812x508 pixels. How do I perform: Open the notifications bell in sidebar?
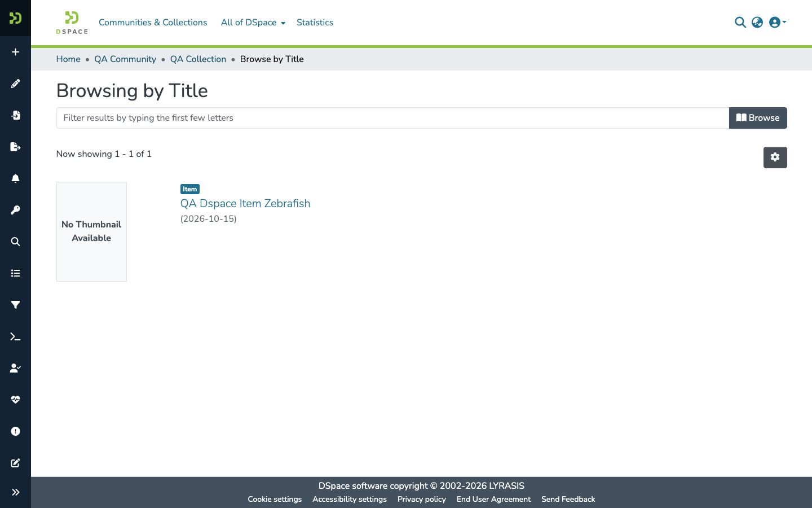[15, 178]
